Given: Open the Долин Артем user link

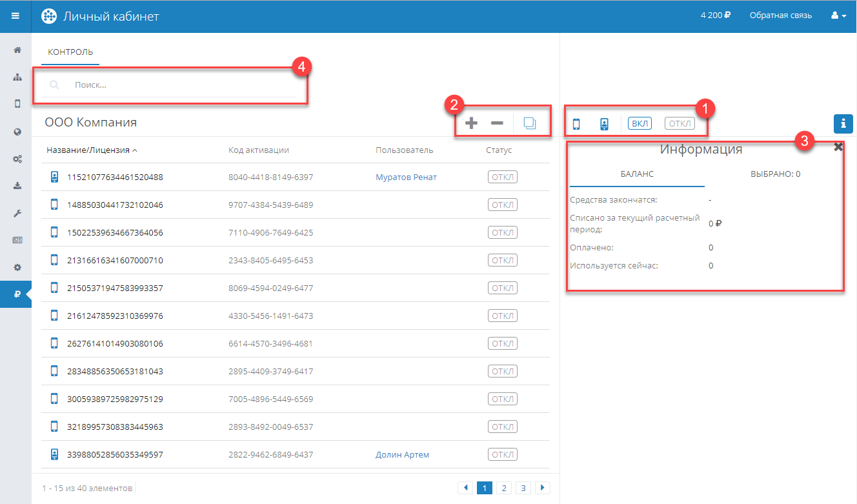Looking at the screenshot, I should 402,455.
